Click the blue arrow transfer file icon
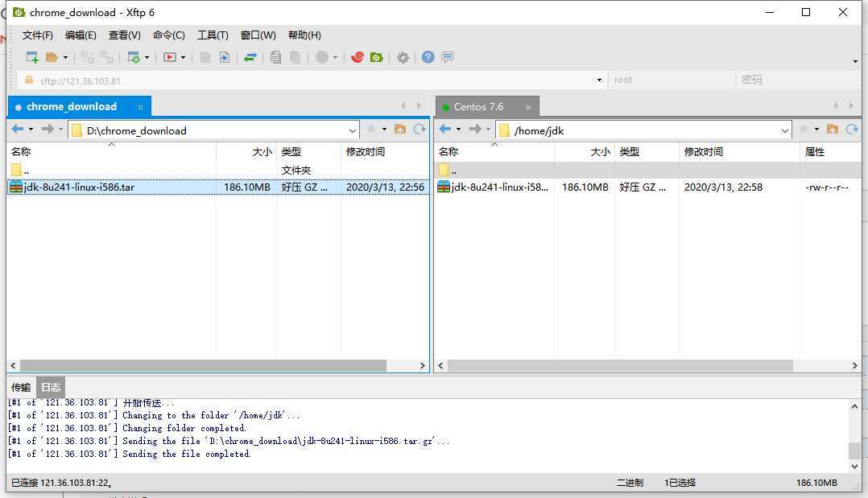The height and width of the screenshot is (498, 868). tap(224, 57)
